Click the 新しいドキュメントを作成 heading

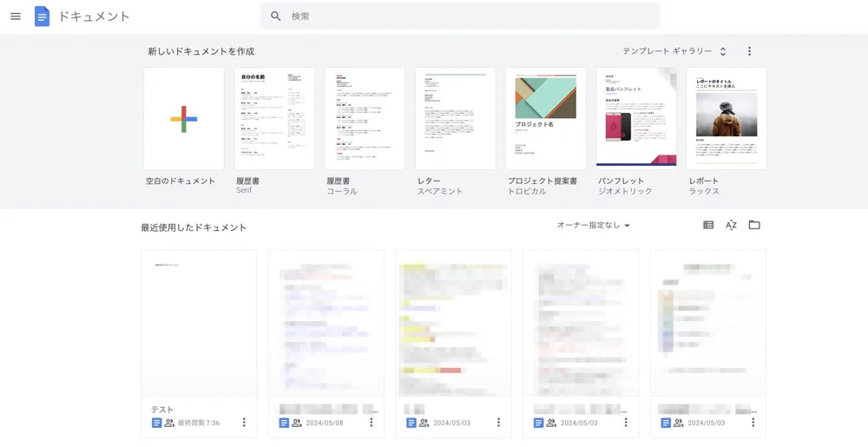click(x=201, y=51)
